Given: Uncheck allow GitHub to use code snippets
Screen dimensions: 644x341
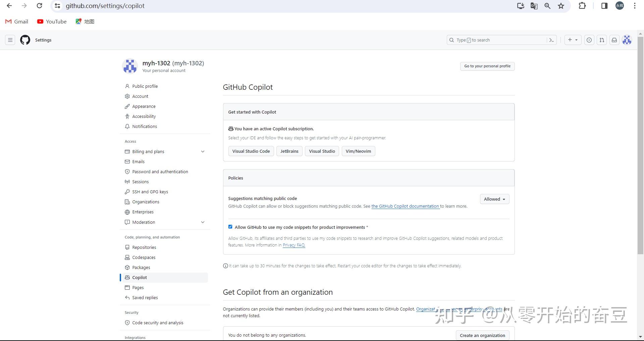Looking at the screenshot, I should point(230,227).
